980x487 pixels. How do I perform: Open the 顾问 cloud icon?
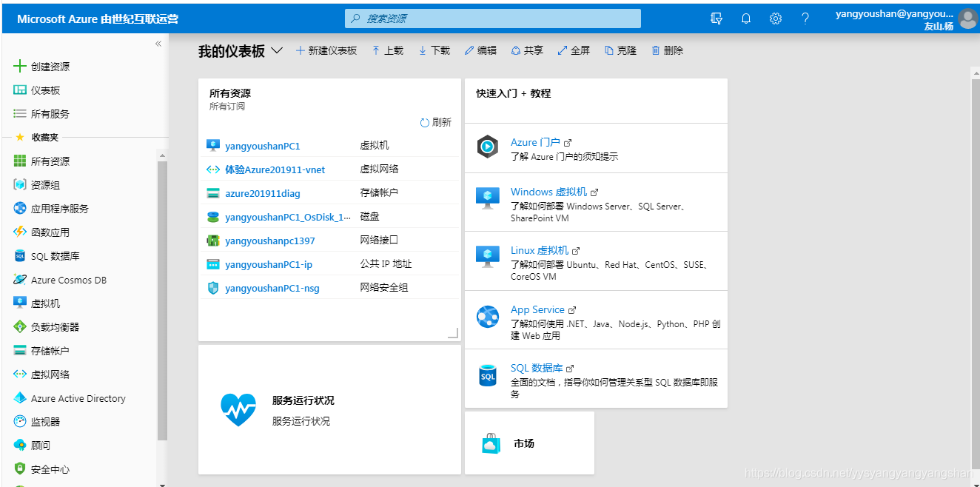20,446
